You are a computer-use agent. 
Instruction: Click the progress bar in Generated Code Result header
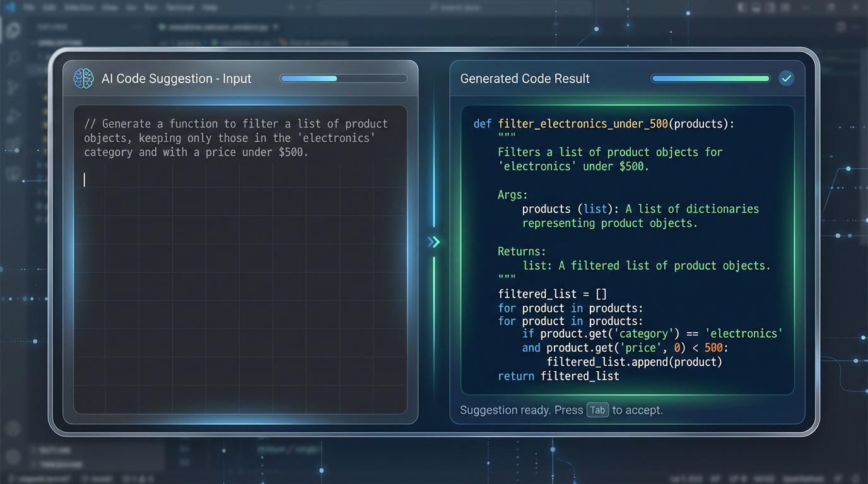pyautogui.click(x=710, y=78)
